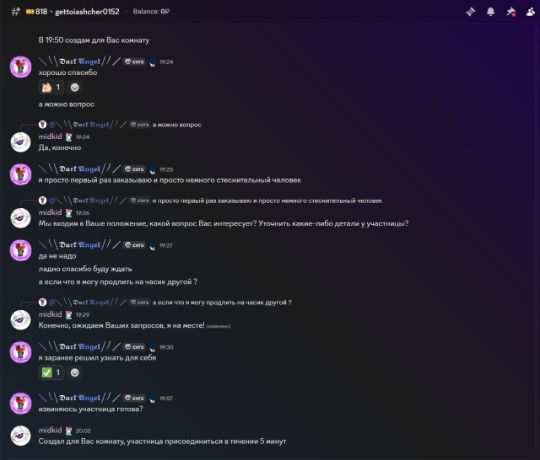Open Dark Angel avatar at 19:24 message
This screenshot has width=540, height=460.
coord(21,67)
